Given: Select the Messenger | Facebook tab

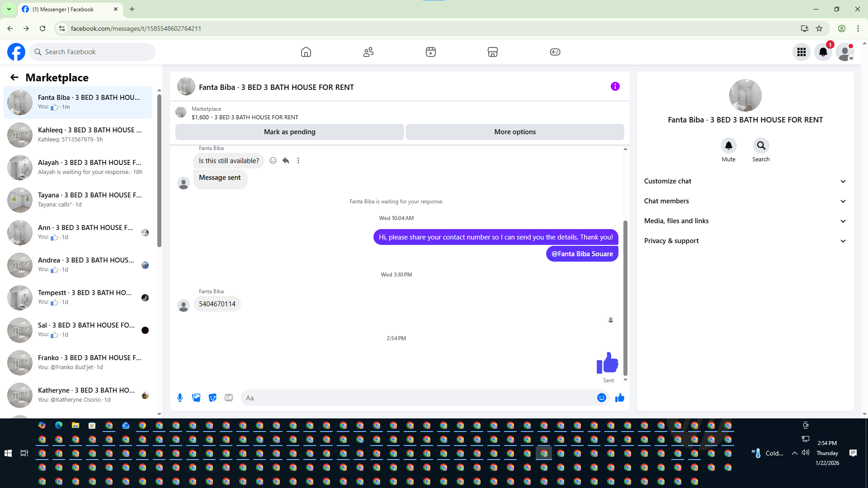Looking at the screenshot, I should [70, 9].
